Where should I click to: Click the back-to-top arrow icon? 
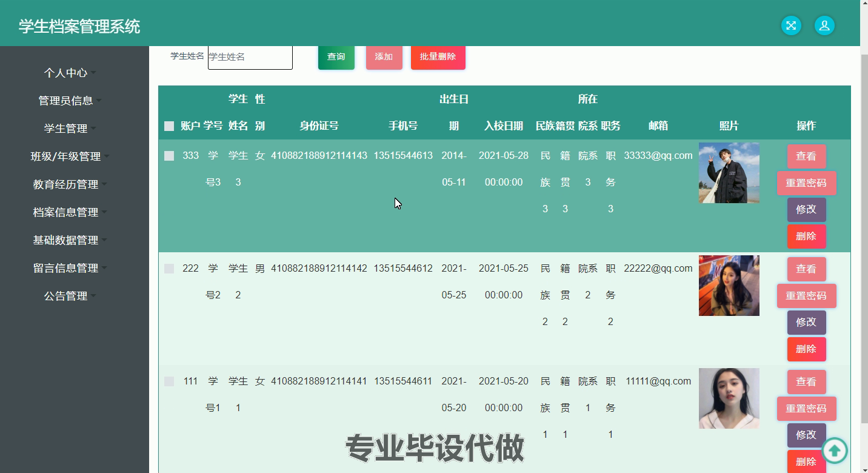834,451
